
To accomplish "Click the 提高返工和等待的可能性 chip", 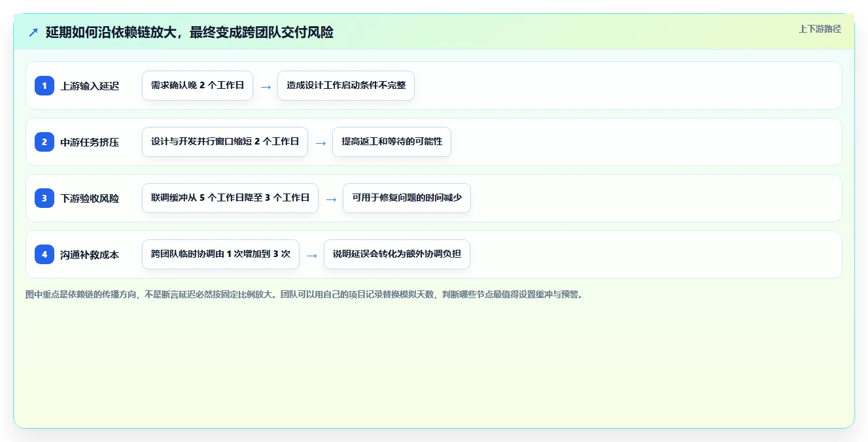I will tap(392, 142).
